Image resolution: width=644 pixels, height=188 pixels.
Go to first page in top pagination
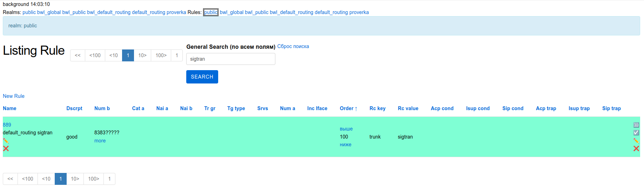[x=78, y=55]
